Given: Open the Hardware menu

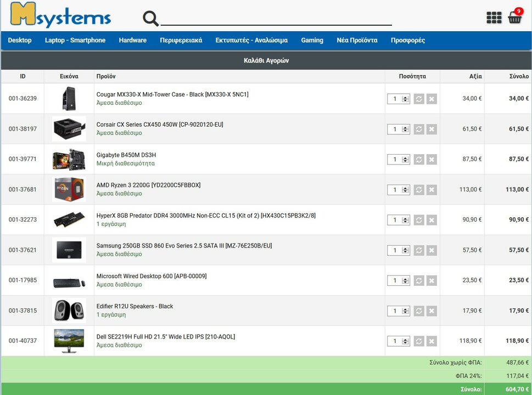Looking at the screenshot, I should pyautogui.click(x=133, y=40).
